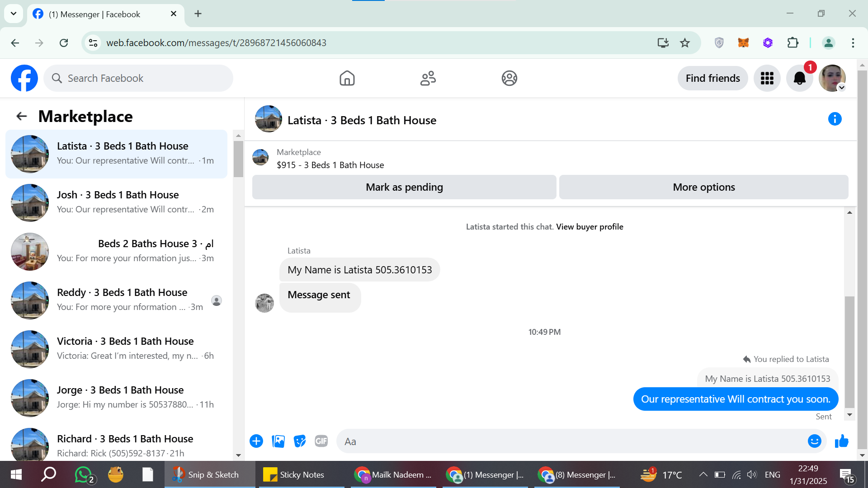
Task: Click the message thread scrollbar thumb
Action: [849, 352]
